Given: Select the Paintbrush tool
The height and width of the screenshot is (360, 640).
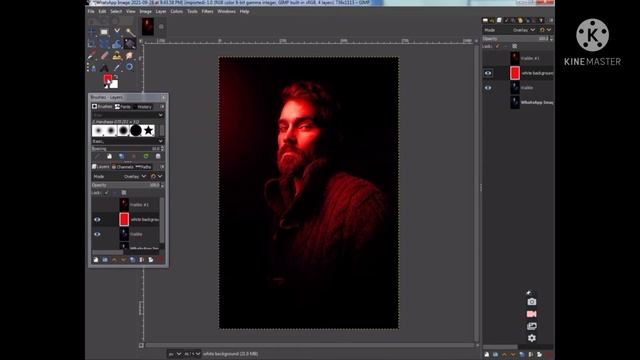Looking at the screenshot, I should tap(91, 56).
